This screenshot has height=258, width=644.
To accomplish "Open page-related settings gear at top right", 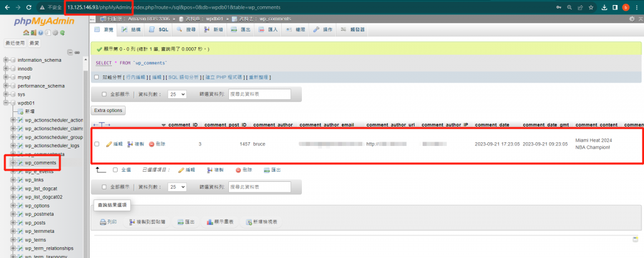I will 632,19.
